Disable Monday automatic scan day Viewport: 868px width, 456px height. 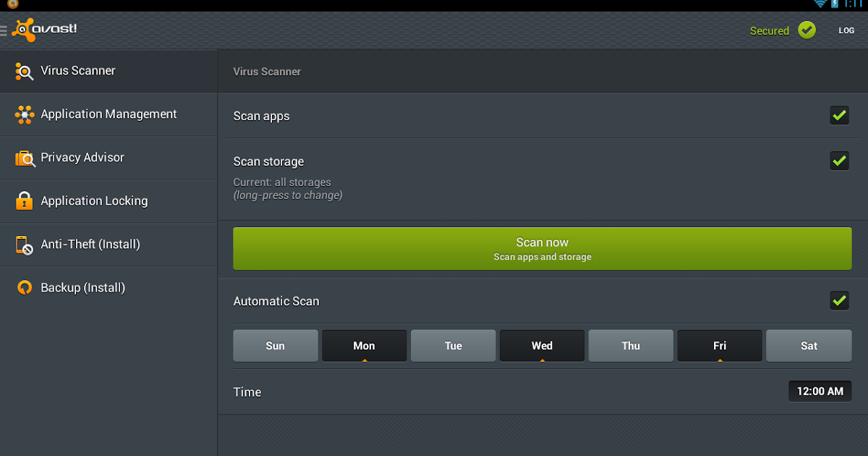coord(364,346)
